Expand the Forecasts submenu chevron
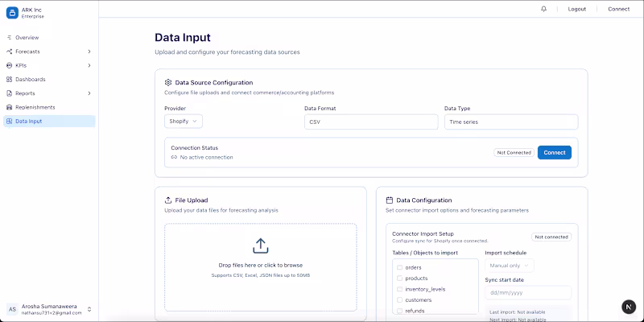The image size is (644, 322). coord(89,52)
